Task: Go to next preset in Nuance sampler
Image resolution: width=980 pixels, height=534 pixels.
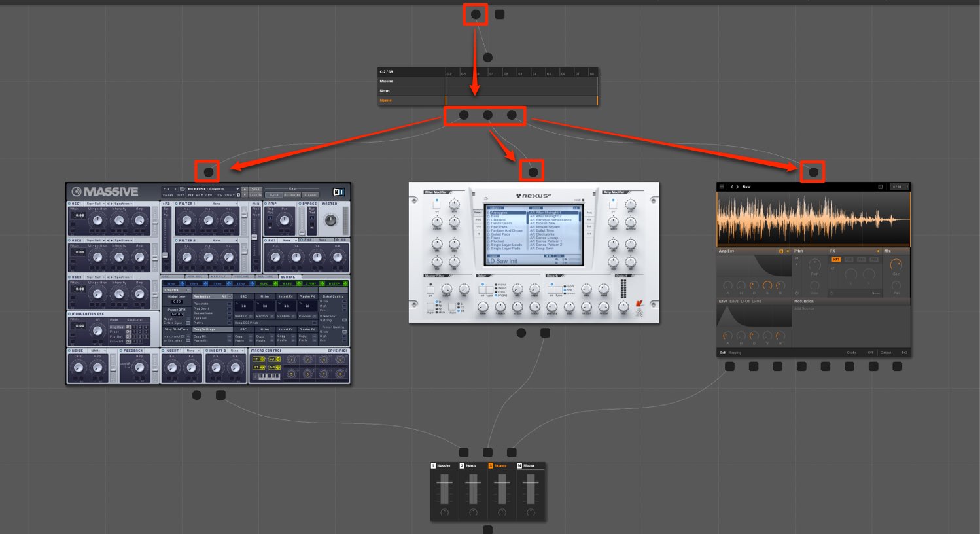Action: [x=737, y=187]
